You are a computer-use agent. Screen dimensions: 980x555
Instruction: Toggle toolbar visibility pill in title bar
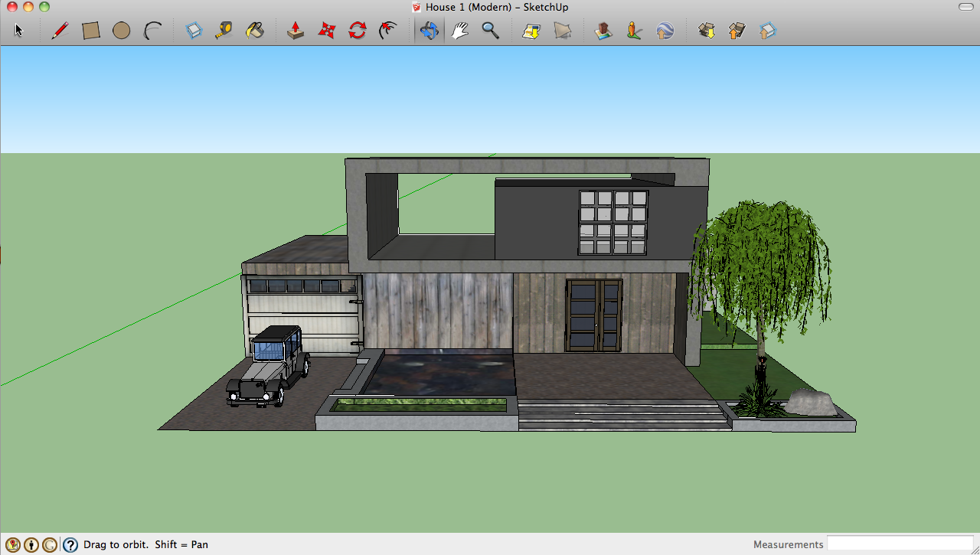(x=966, y=7)
